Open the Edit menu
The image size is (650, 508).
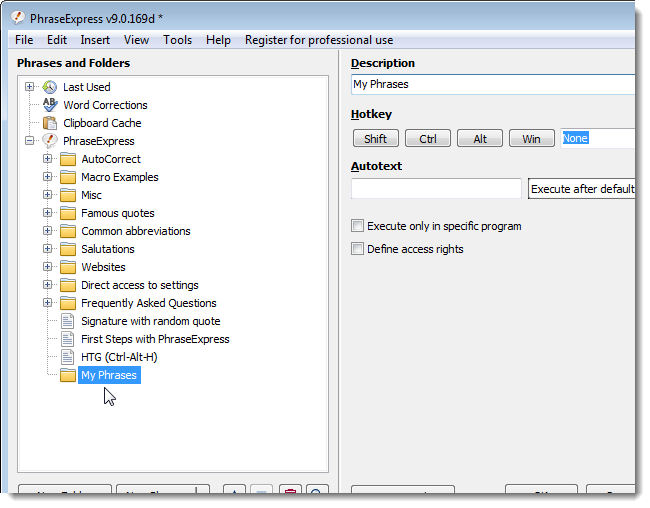[x=57, y=40]
